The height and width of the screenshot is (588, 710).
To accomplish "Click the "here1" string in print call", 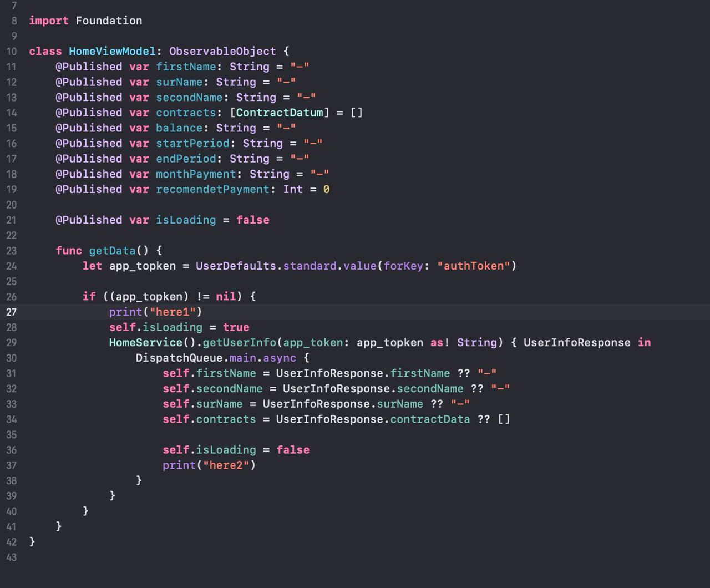I will pos(173,312).
